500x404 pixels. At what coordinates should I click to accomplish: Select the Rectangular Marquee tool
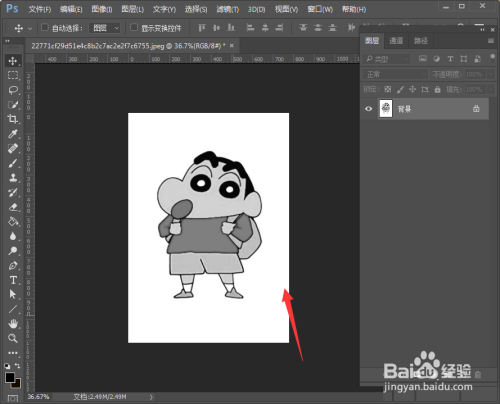click(x=13, y=75)
